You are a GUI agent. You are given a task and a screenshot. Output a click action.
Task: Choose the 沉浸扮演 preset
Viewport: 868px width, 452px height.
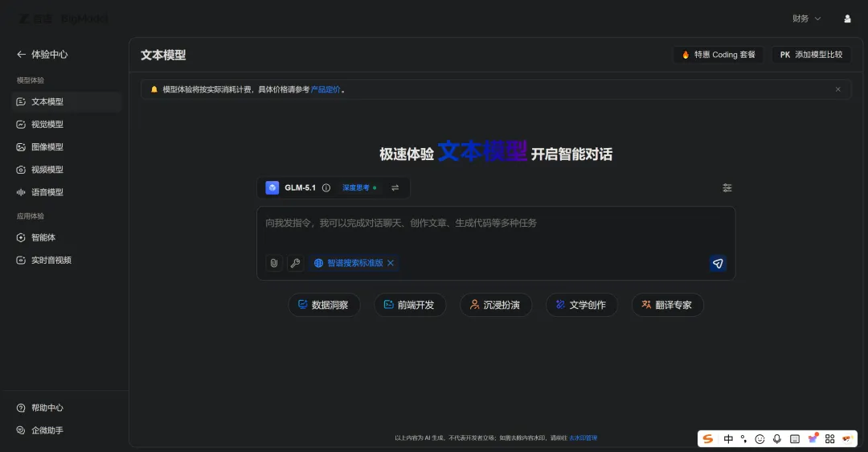coord(496,305)
